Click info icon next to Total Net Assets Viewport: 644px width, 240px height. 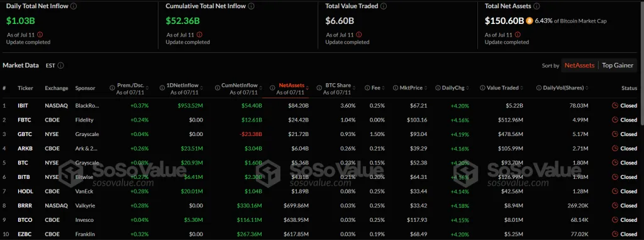tap(536, 6)
